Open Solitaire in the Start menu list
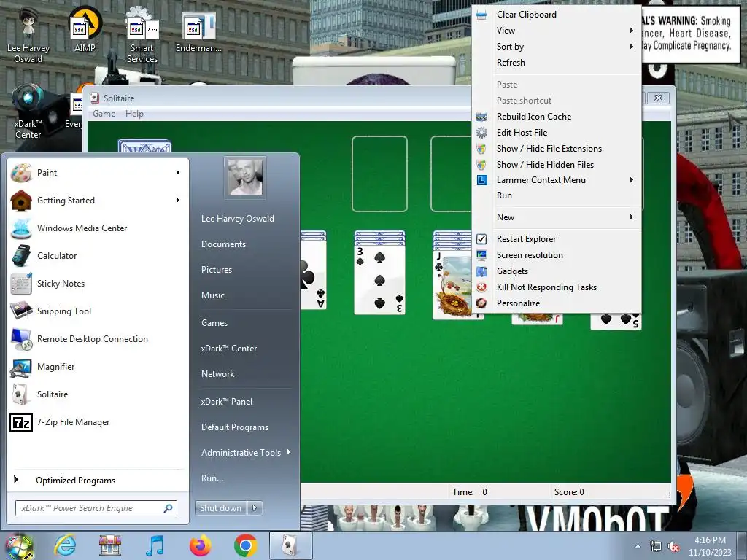 98,394
